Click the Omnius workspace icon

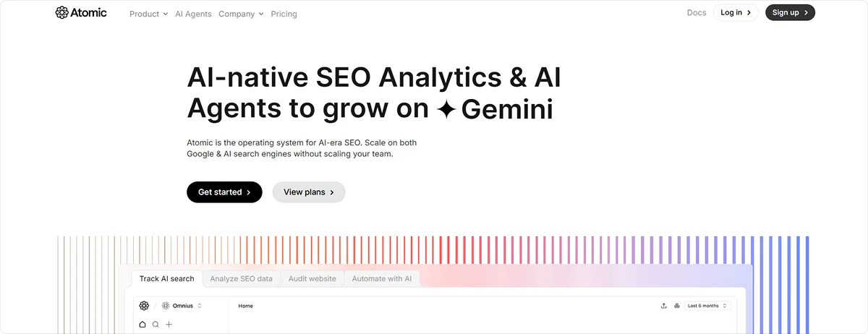coord(166,306)
